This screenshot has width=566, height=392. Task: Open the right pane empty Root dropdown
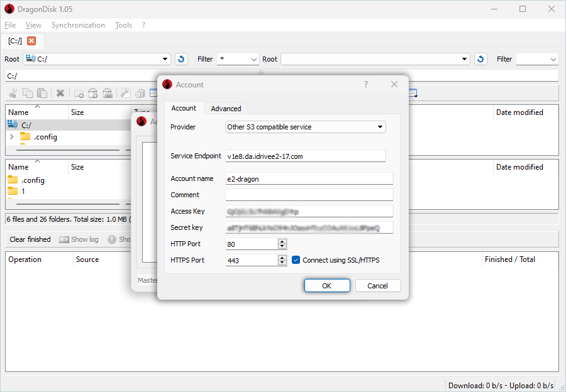(375, 59)
